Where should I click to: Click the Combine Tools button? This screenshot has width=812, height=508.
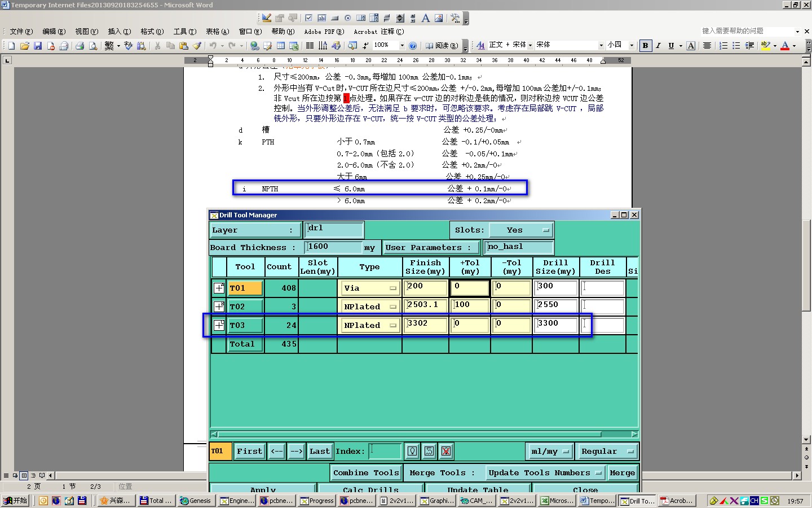tap(366, 473)
